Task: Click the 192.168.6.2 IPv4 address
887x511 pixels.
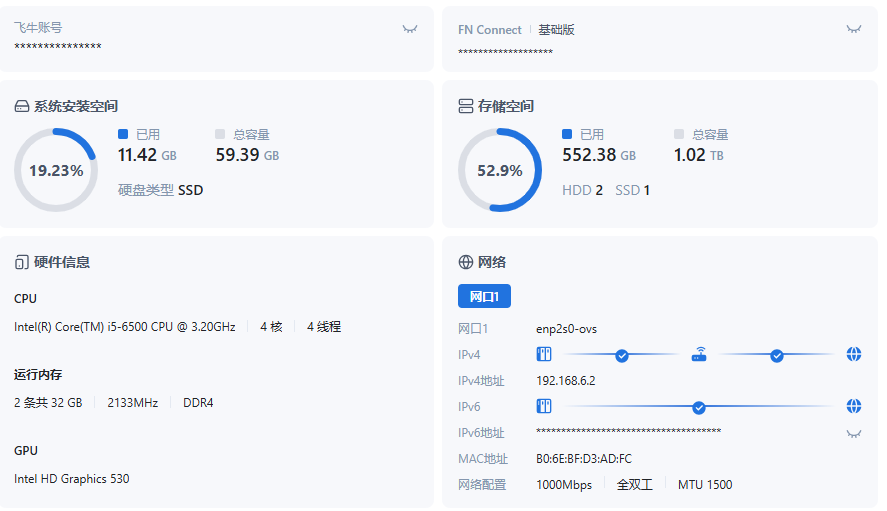Action: (x=566, y=381)
